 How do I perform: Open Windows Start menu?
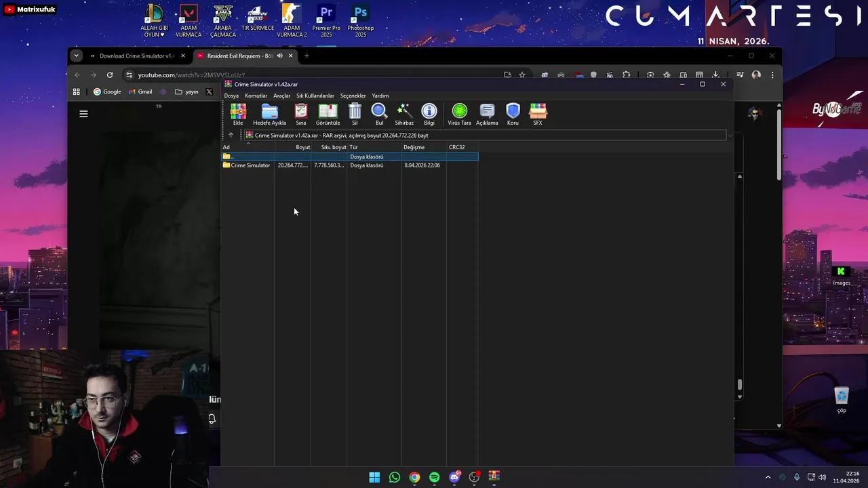pyautogui.click(x=374, y=477)
